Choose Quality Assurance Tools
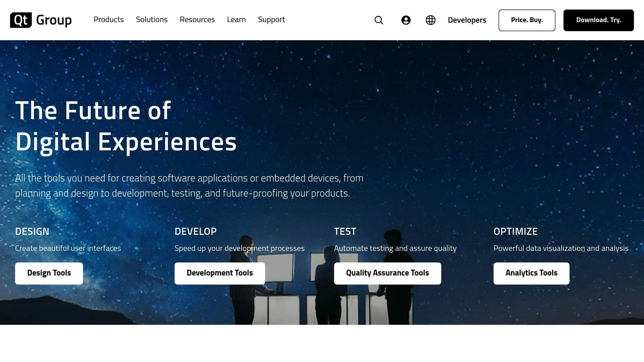Image resolution: width=644 pixels, height=362 pixels. 387,273
